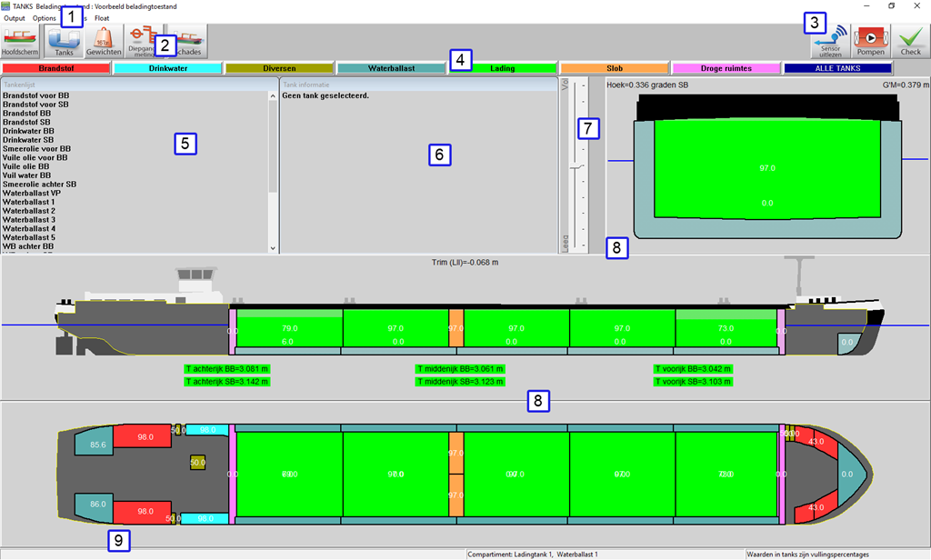Image resolution: width=931 pixels, height=560 pixels.
Task: Click Hoek=0.336 graden SB text
Action: point(647,85)
